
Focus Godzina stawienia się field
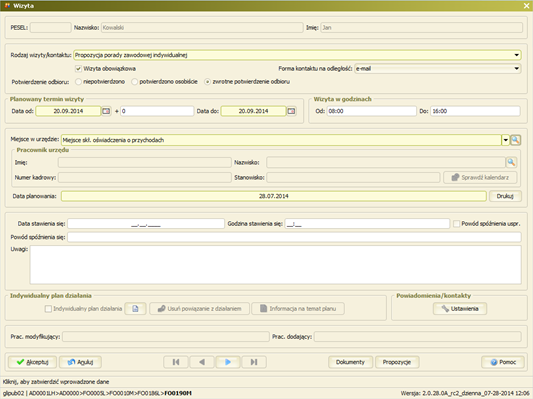pyautogui.click(x=367, y=224)
